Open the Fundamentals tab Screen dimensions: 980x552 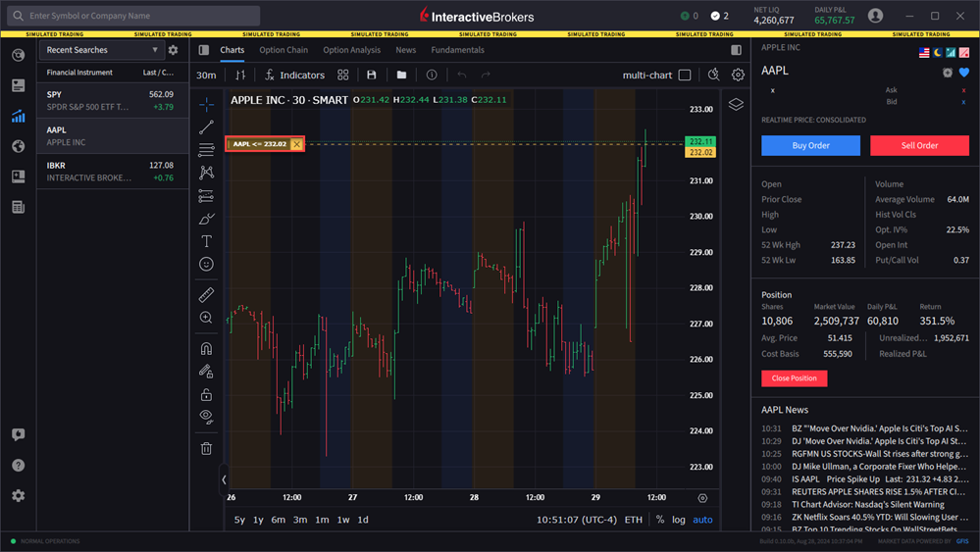click(x=457, y=50)
